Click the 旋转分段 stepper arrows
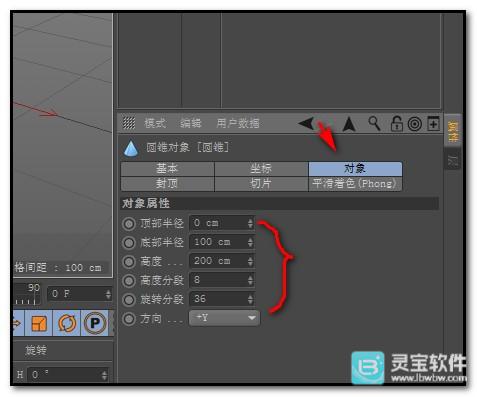 [x=250, y=299]
